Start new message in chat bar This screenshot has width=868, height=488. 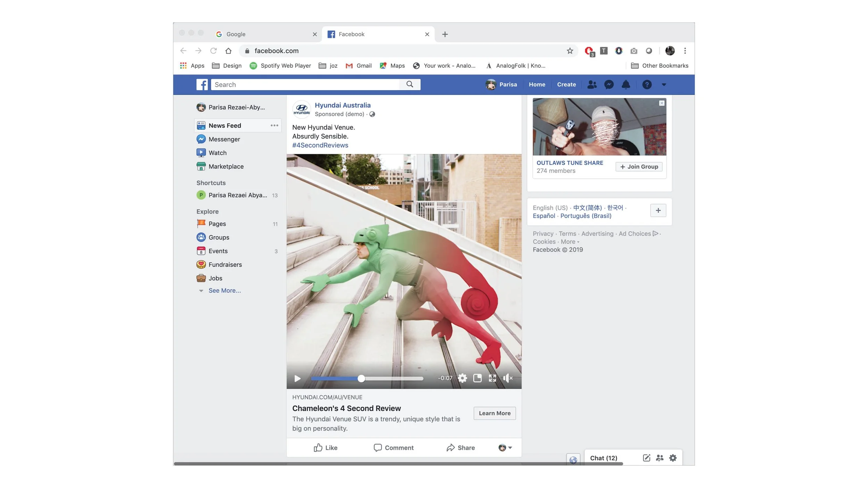(646, 458)
